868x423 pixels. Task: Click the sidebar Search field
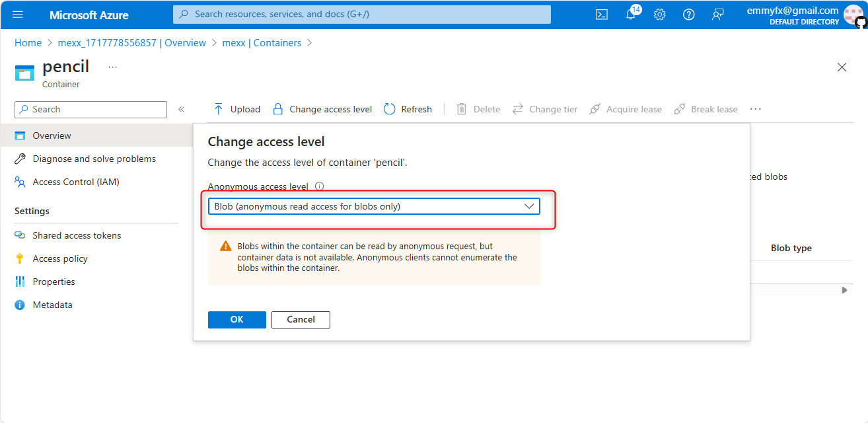pos(90,110)
